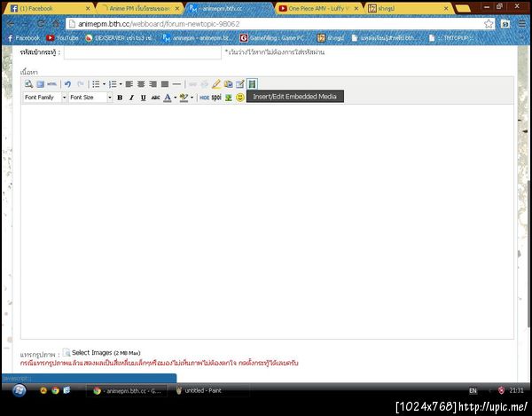
Task: Align text right
Action: 153,84
